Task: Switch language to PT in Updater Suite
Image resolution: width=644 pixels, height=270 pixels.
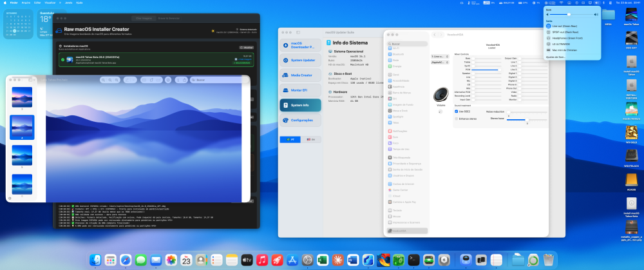Action: click(290, 140)
